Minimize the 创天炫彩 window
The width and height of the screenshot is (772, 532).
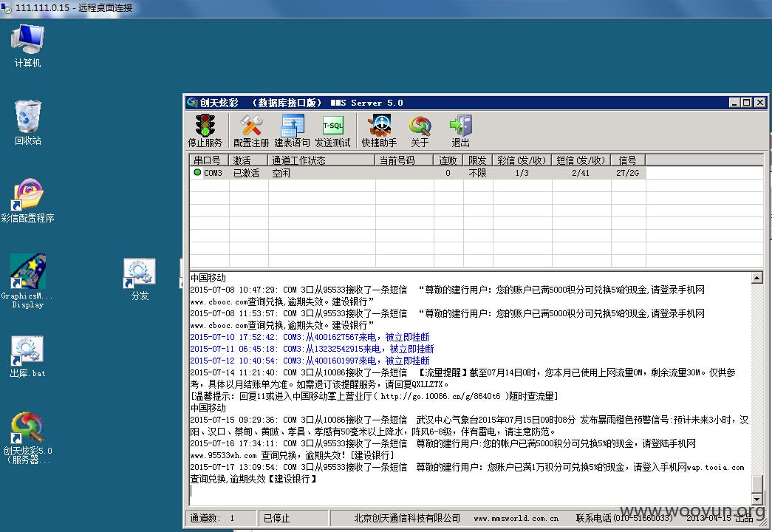click(x=734, y=103)
